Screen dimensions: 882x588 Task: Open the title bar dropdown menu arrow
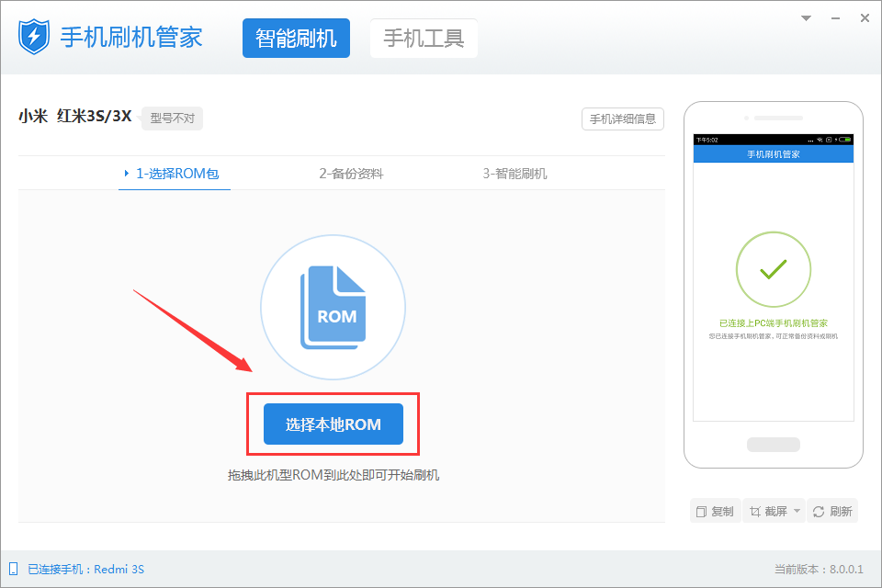click(x=806, y=18)
